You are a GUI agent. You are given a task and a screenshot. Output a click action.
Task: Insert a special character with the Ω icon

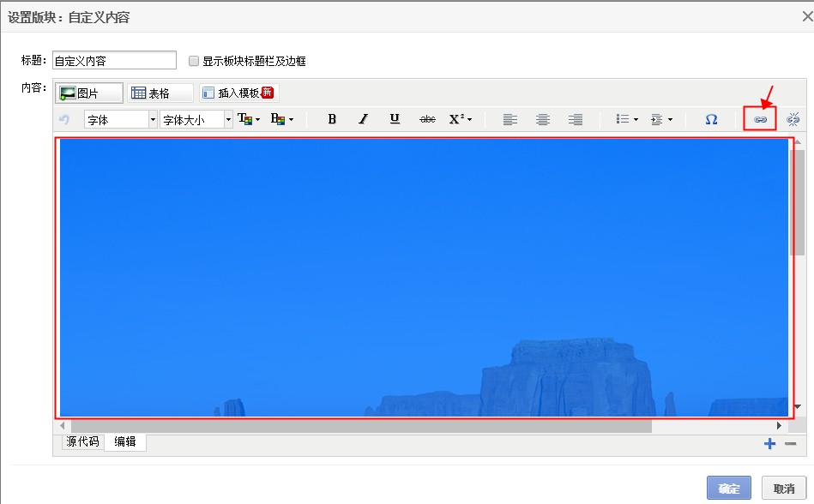click(x=710, y=119)
